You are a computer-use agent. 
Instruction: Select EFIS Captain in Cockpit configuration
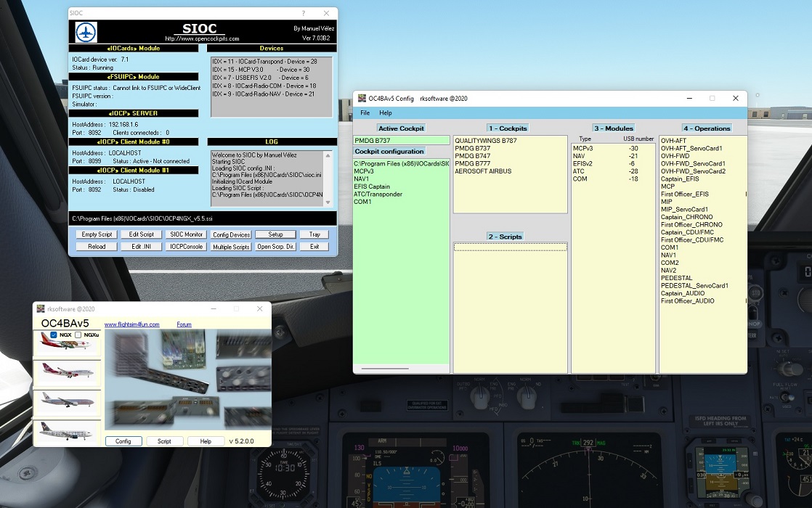(372, 187)
